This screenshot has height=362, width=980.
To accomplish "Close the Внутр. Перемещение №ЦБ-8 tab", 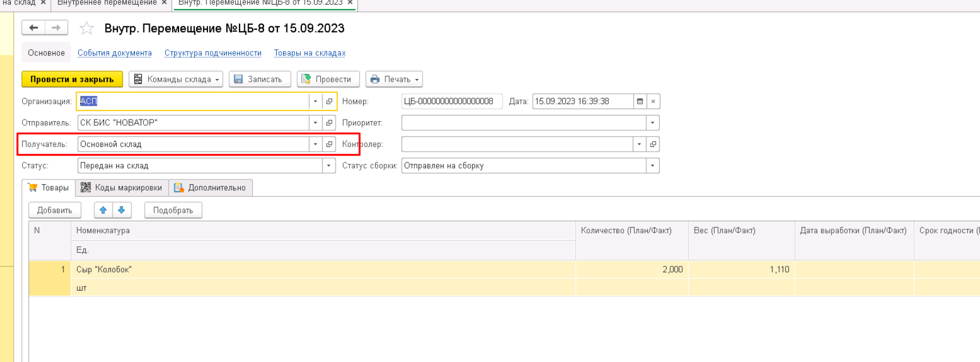I will (350, 3).
